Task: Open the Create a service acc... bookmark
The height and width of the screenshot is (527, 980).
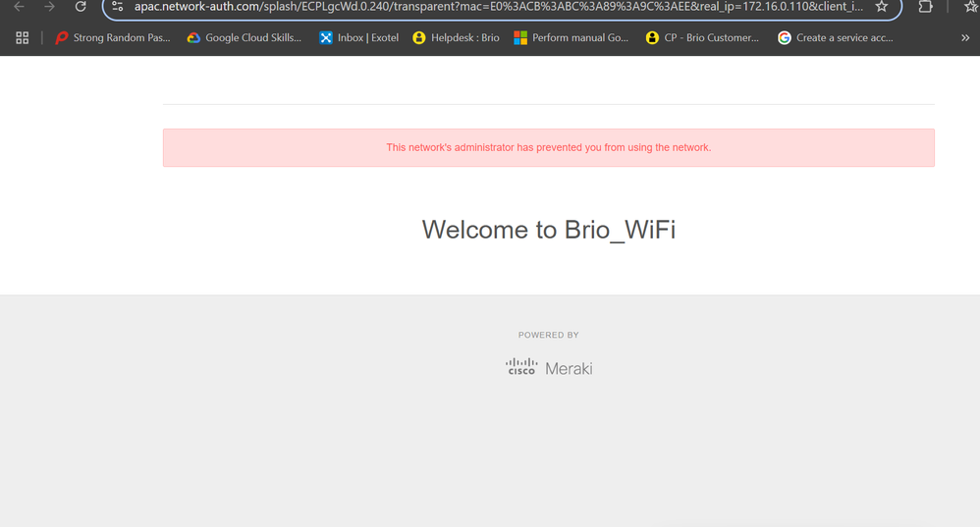Action: 835,38
